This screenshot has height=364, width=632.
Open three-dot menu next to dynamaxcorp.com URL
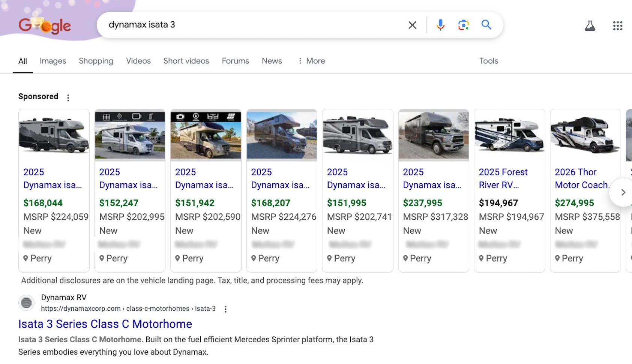(x=225, y=309)
